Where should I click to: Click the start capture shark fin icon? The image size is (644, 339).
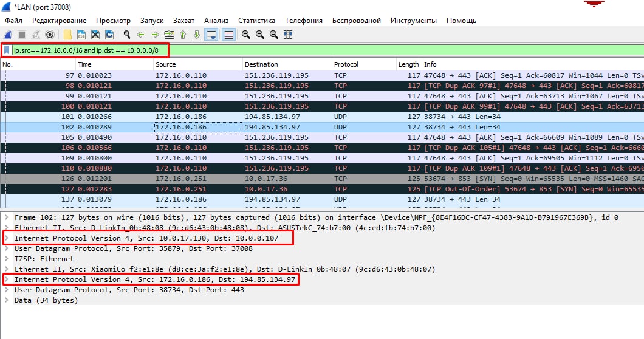tap(8, 35)
